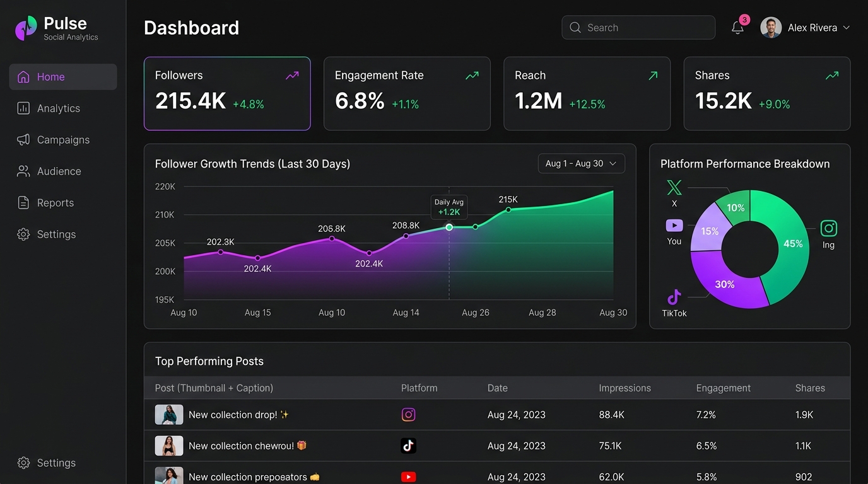Open notifications bell icon

pyautogui.click(x=737, y=28)
